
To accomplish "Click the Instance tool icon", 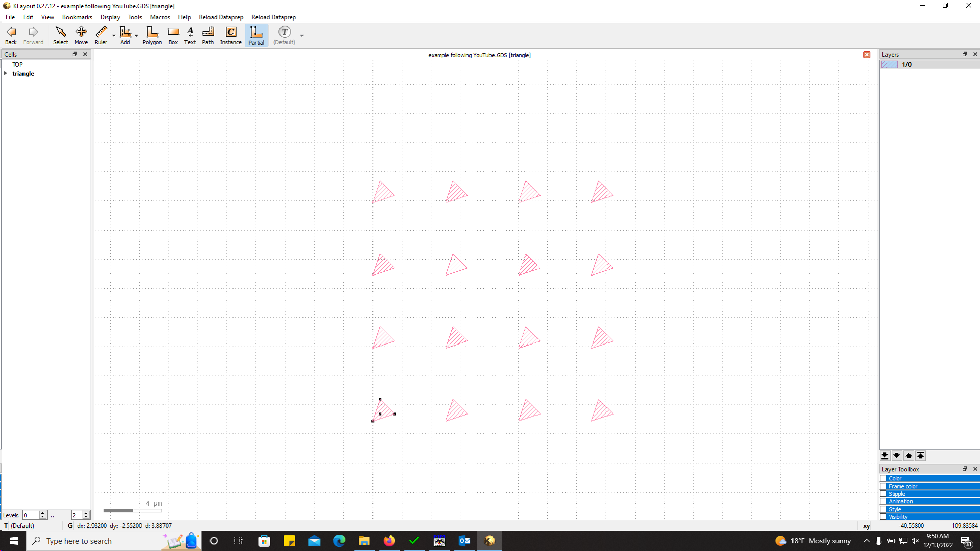I will click(x=230, y=36).
